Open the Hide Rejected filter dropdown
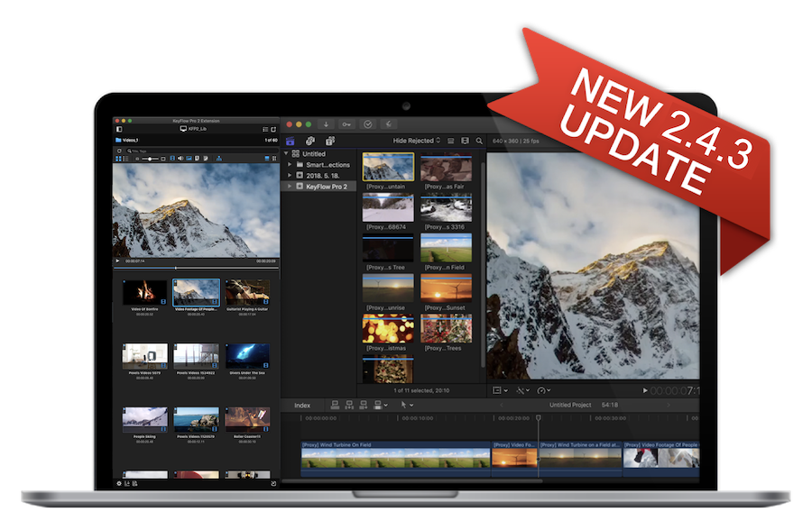Screen dimensions: 812x512 click(x=416, y=141)
